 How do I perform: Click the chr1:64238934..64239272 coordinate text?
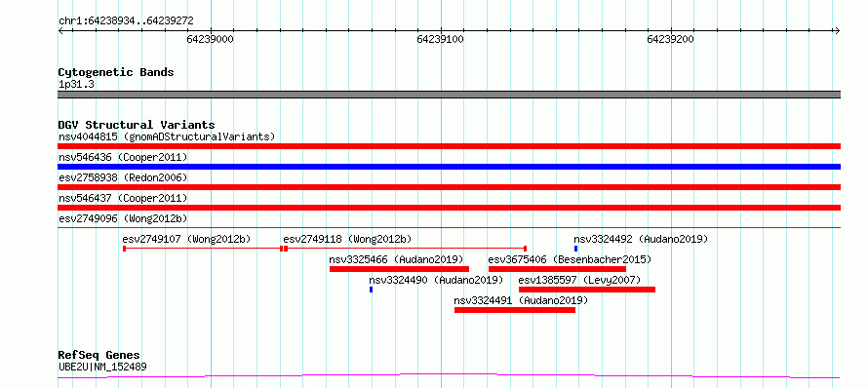pos(126,21)
